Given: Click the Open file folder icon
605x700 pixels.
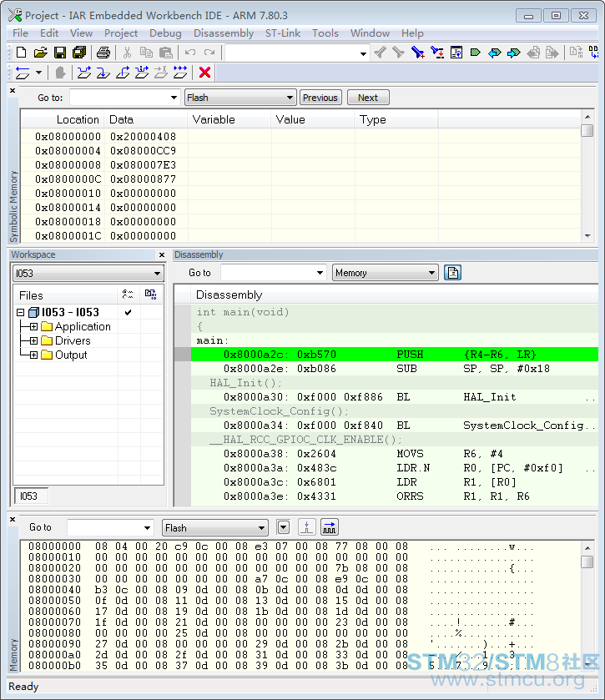Looking at the screenshot, I should [40, 53].
